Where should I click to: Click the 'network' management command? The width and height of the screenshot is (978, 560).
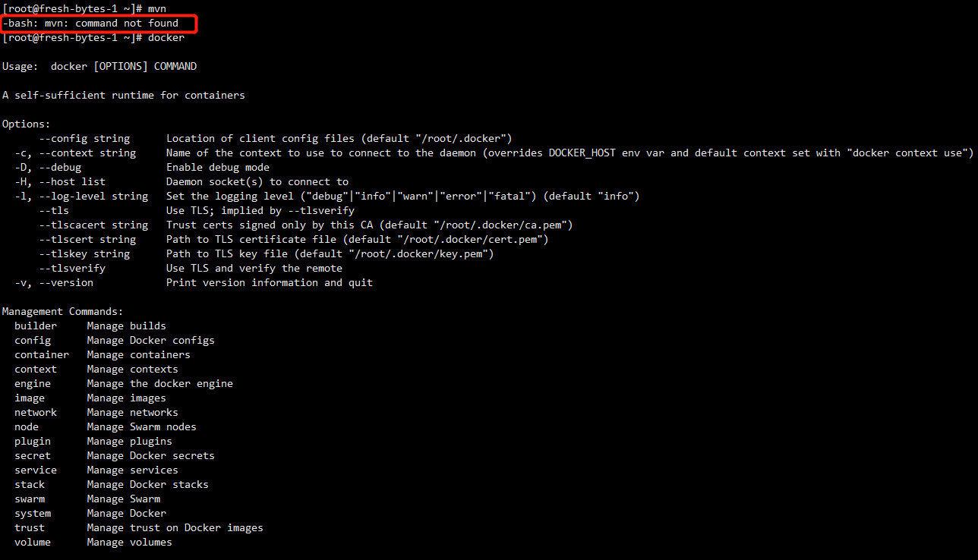click(x=36, y=413)
